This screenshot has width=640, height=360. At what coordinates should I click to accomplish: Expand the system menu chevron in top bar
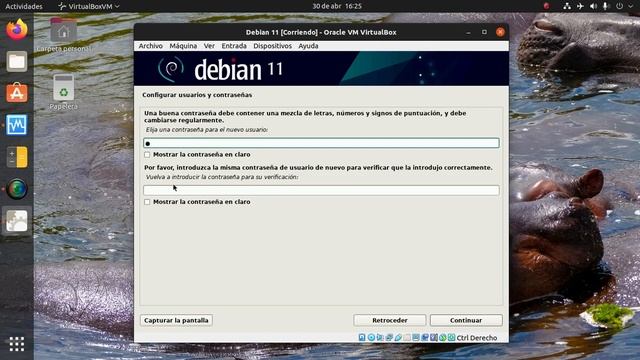pos(631,6)
